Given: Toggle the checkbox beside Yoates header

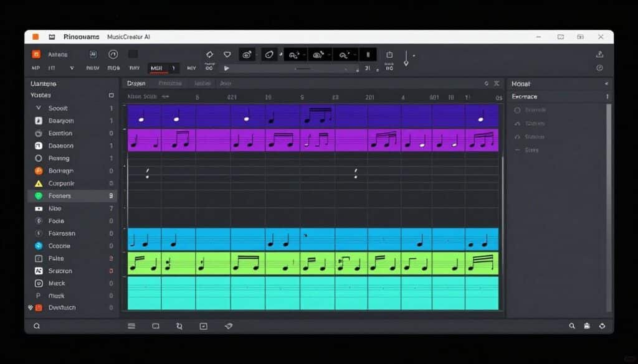Looking at the screenshot, I should click(x=111, y=95).
